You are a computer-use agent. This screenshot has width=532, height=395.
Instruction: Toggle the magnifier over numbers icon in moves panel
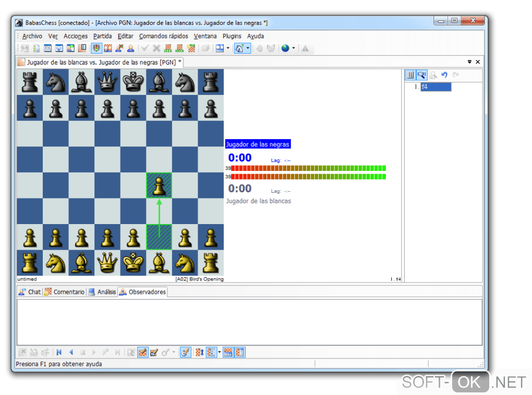pyautogui.click(x=422, y=75)
